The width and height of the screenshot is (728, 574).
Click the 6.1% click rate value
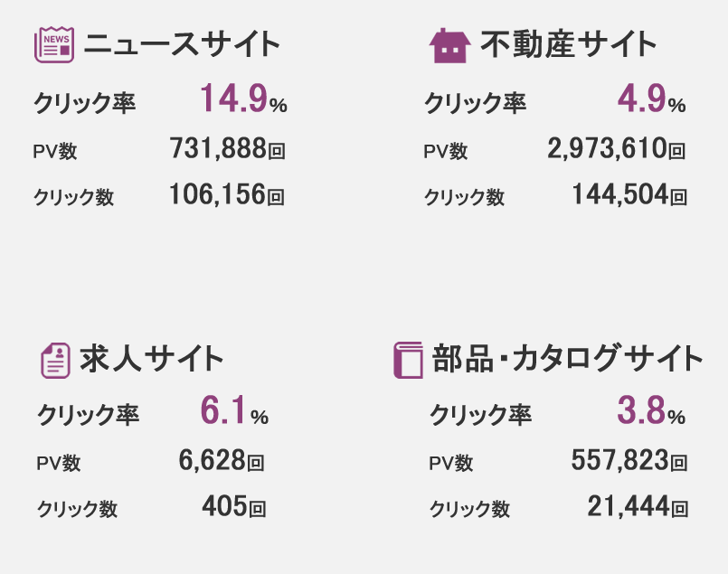[234, 410]
